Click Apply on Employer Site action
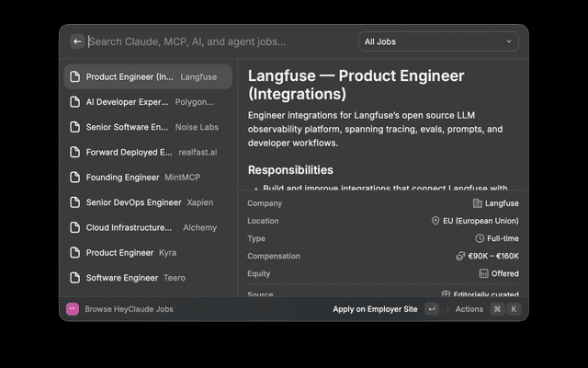This screenshot has width=588, height=368. pyautogui.click(x=375, y=309)
